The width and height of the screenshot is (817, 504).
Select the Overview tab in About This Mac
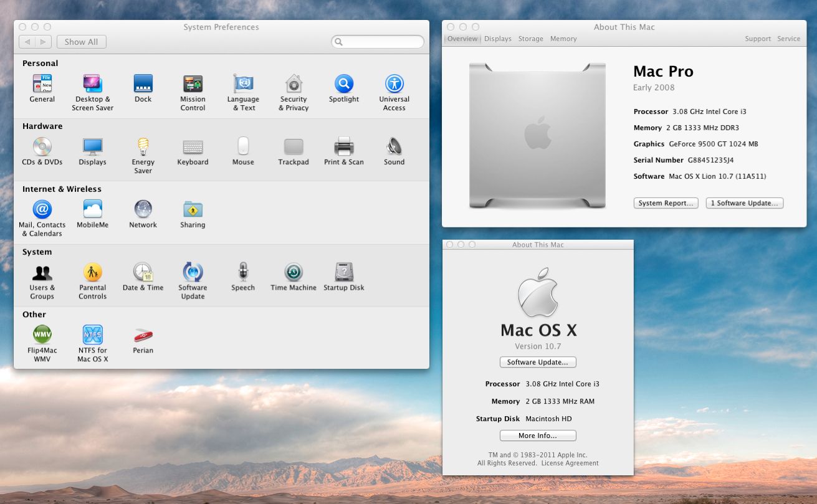tap(462, 39)
